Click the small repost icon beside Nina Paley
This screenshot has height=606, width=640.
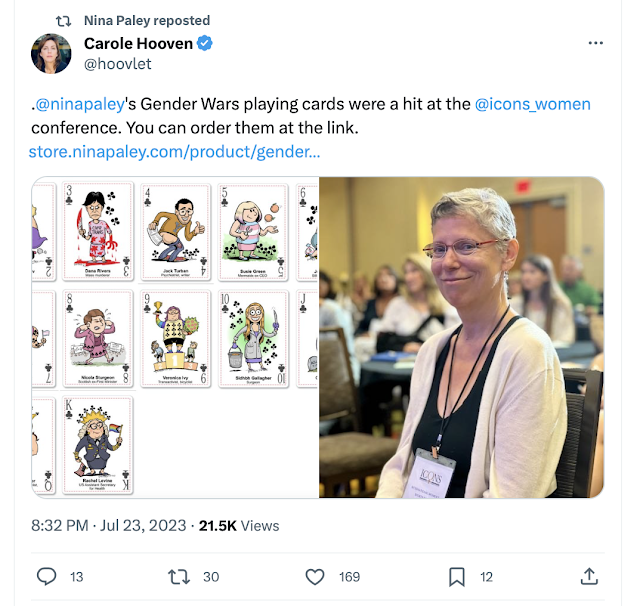[x=63, y=20]
